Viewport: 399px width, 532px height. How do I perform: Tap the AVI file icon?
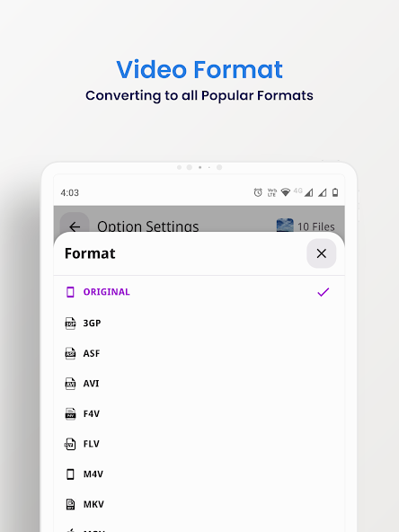point(70,384)
